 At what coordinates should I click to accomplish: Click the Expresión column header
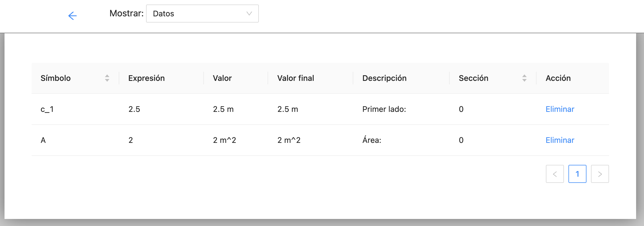161,78
